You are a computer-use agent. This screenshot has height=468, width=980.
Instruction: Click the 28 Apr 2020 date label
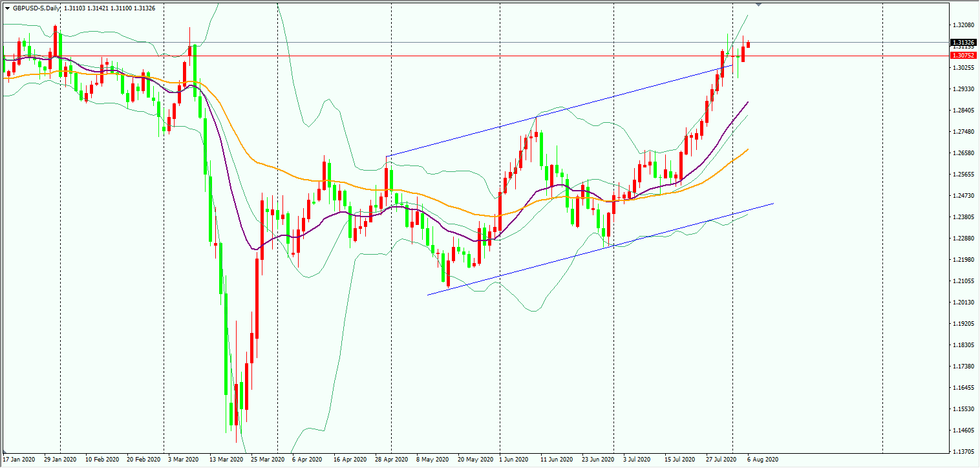(392, 460)
